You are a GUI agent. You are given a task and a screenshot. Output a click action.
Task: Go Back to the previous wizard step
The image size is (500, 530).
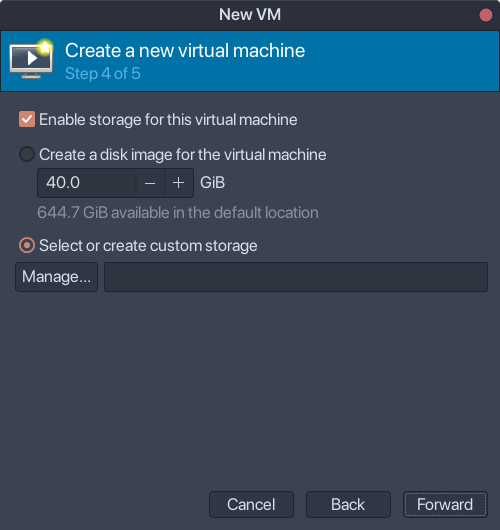[x=348, y=504]
